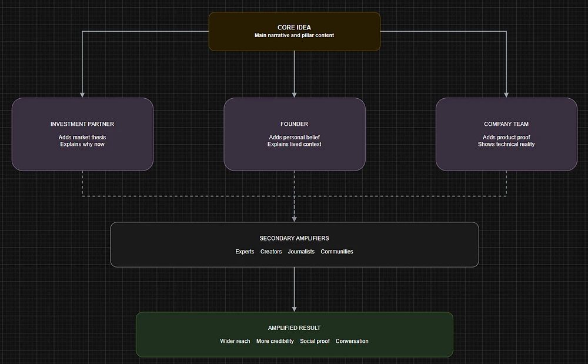Viewport: 588px width, 364px height.
Task: Click the "Explains lived context" text
Action: click(x=294, y=144)
